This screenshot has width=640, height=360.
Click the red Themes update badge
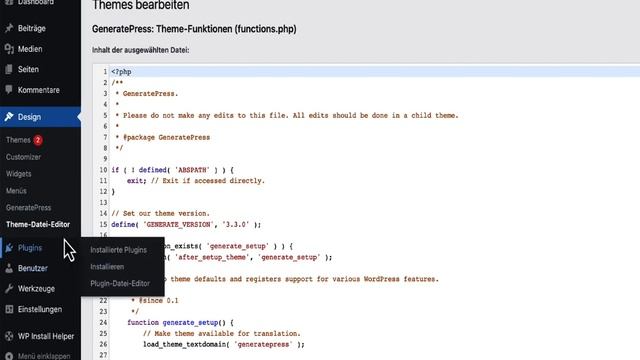[x=38, y=140]
